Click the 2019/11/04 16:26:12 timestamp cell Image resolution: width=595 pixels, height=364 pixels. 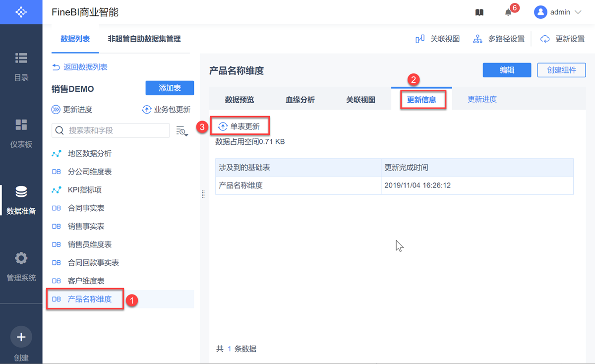477,185
